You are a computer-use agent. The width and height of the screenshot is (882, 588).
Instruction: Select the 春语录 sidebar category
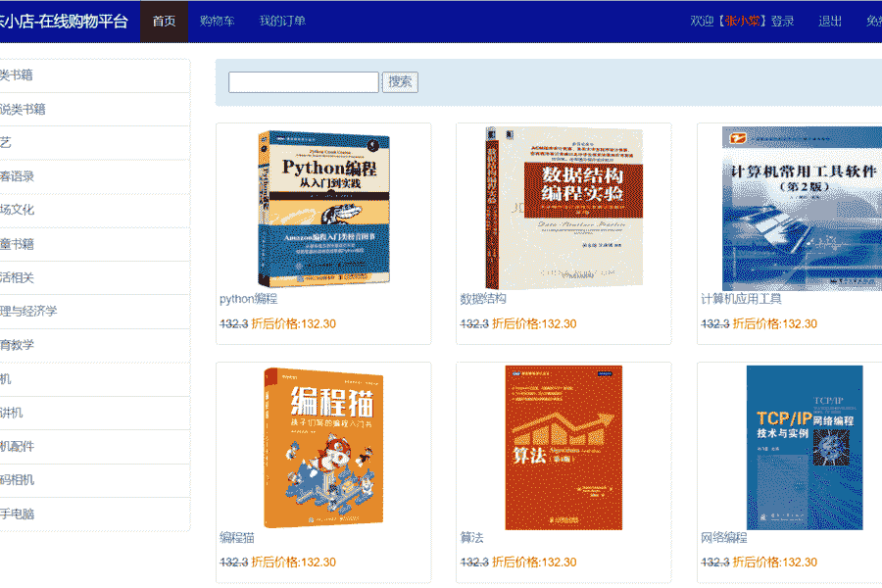point(94,176)
